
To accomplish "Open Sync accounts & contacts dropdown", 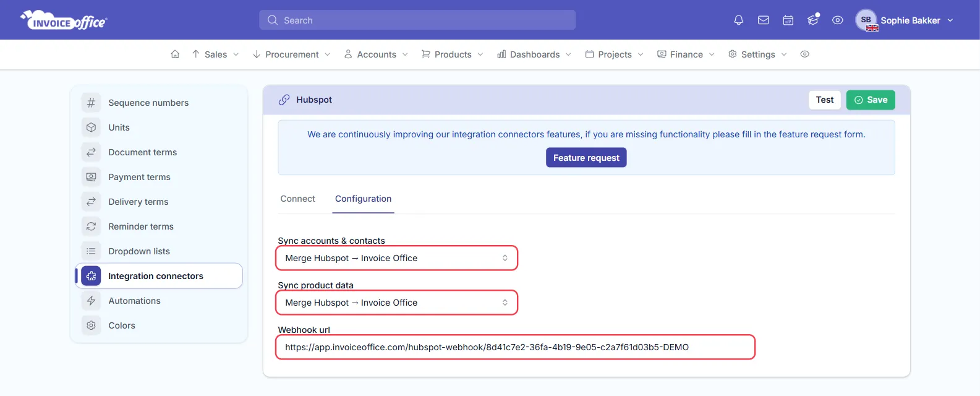I will [x=396, y=258].
